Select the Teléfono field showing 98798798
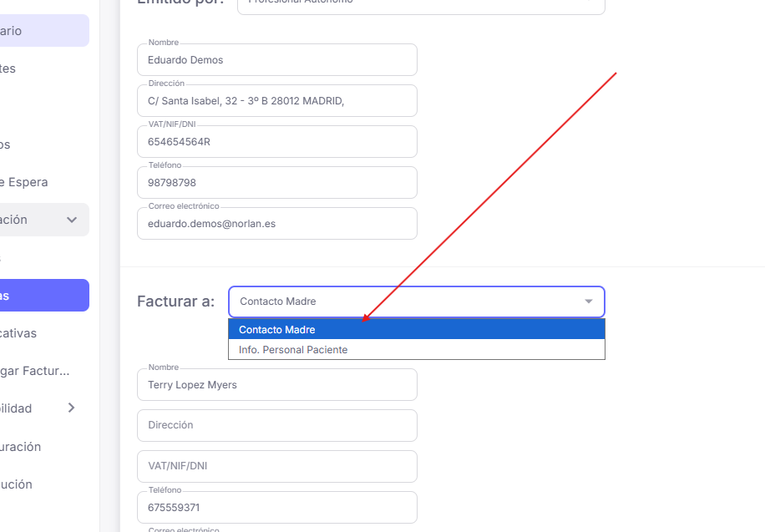The width and height of the screenshot is (765, 532). [x=276, y=183]
